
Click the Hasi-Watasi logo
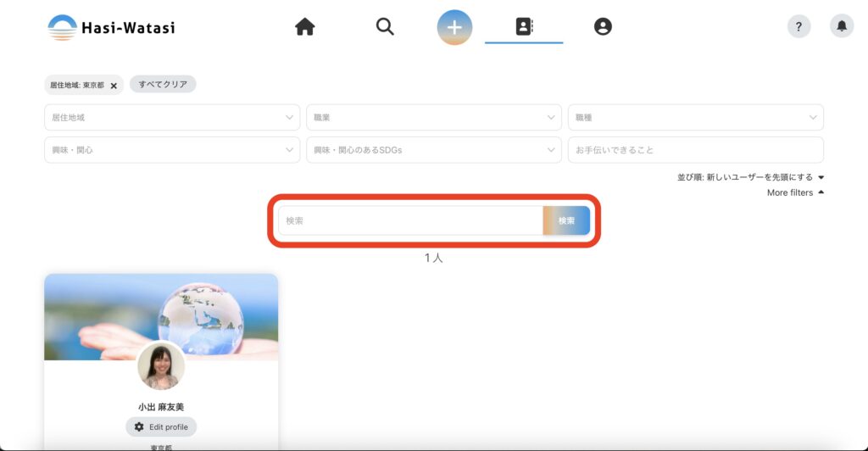click(x=111, y=27)
